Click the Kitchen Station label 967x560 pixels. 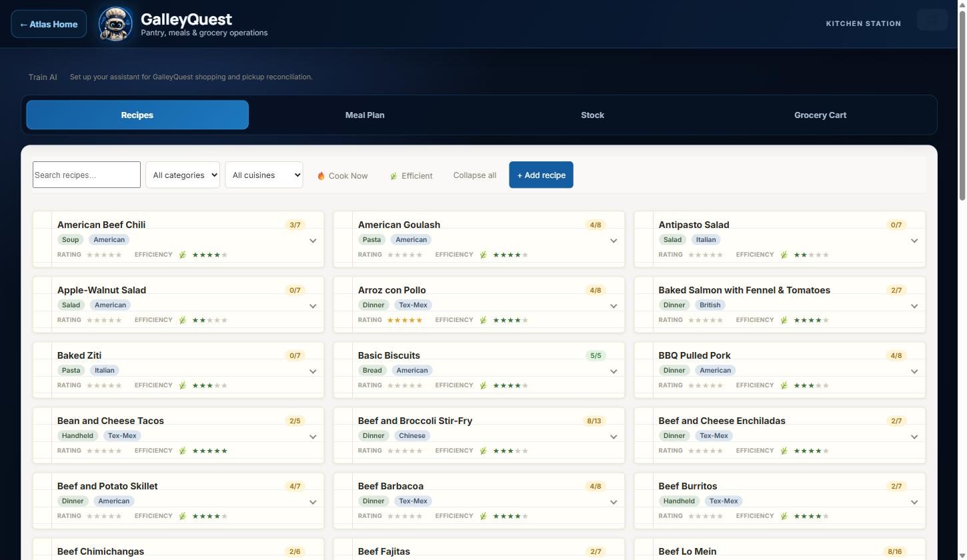[x=864, y=23]
